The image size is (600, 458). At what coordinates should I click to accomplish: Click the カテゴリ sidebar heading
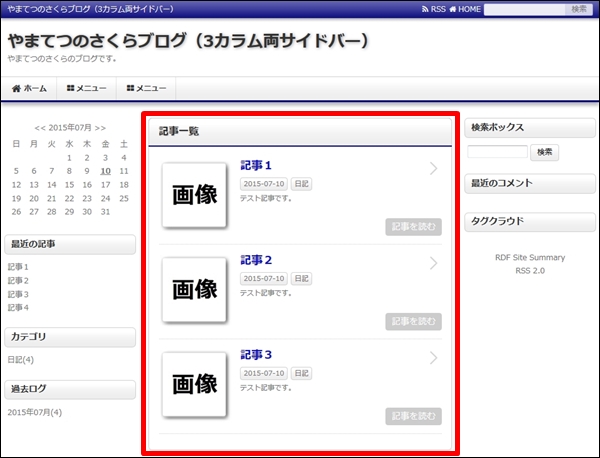[x=70, y=337]
